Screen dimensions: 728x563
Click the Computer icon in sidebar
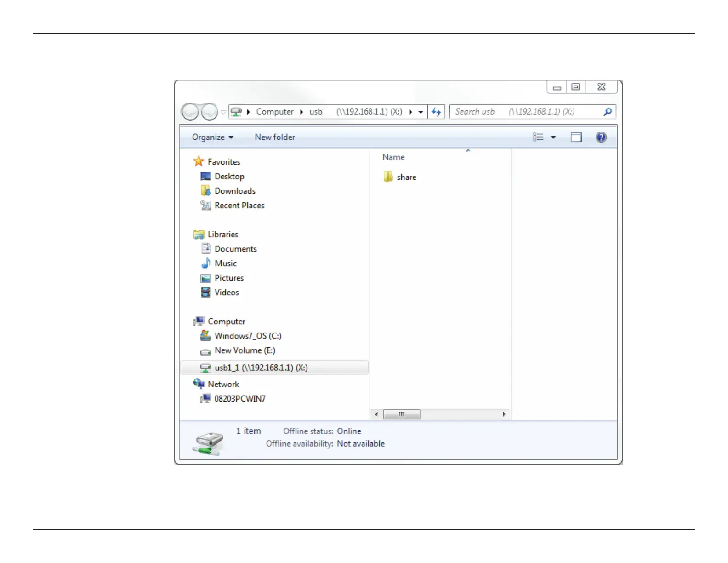(x=199, y=321)
